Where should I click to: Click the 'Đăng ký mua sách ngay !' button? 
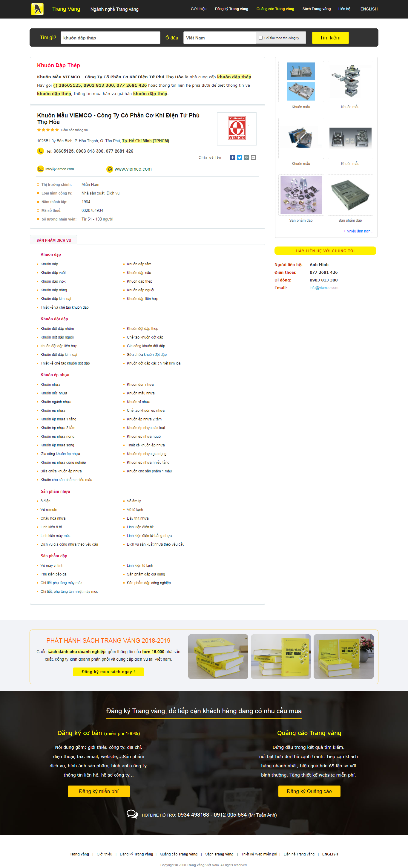108,672
